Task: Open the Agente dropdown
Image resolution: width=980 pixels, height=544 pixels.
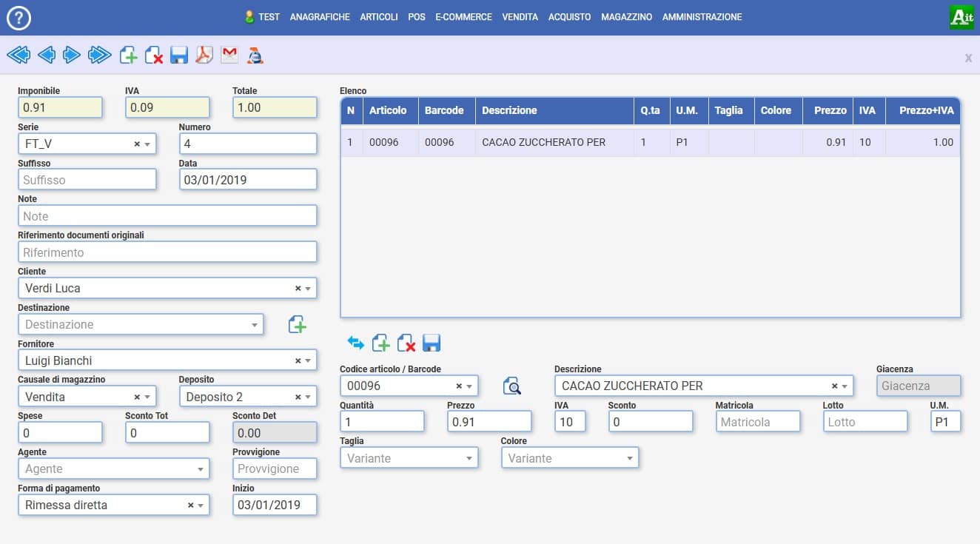Action: 200,469
